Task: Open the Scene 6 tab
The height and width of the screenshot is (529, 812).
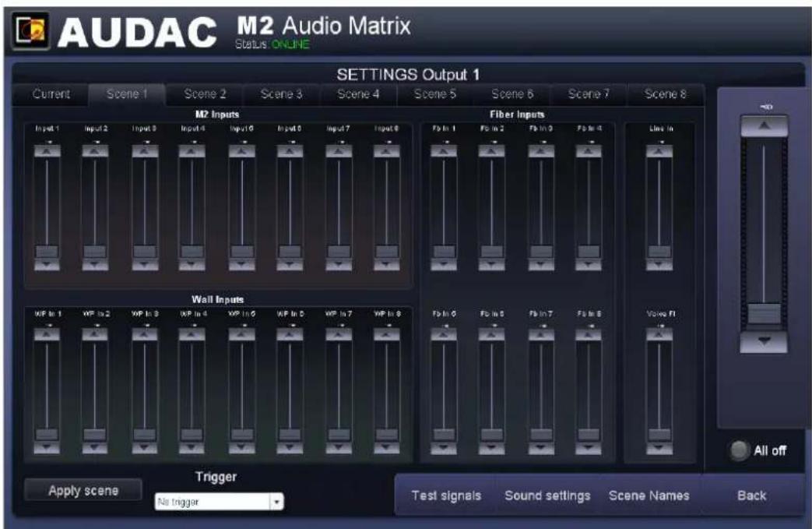Action: [x=512, y=94]
